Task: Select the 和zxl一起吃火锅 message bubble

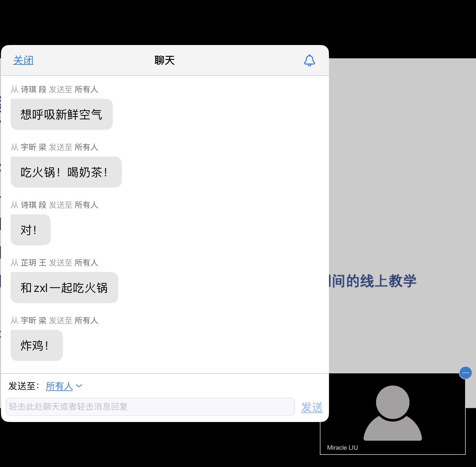Action: 64,288
